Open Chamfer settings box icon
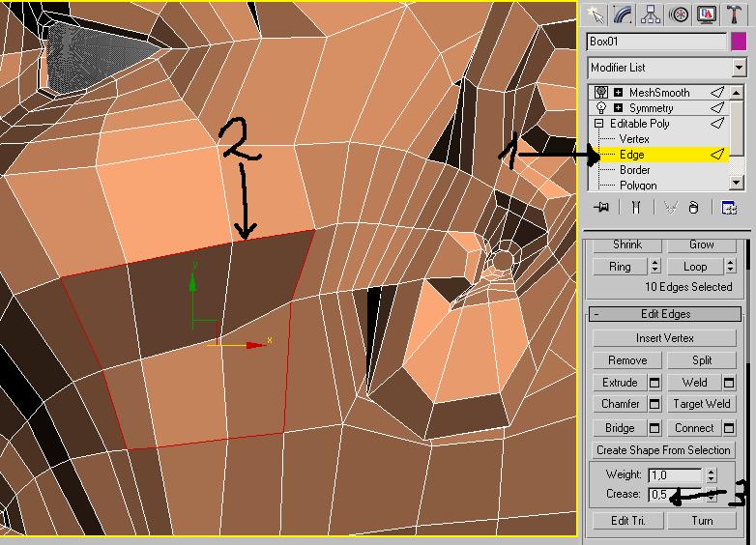The height and width of the screenshot is (545, 756). [x=654, y=404]
